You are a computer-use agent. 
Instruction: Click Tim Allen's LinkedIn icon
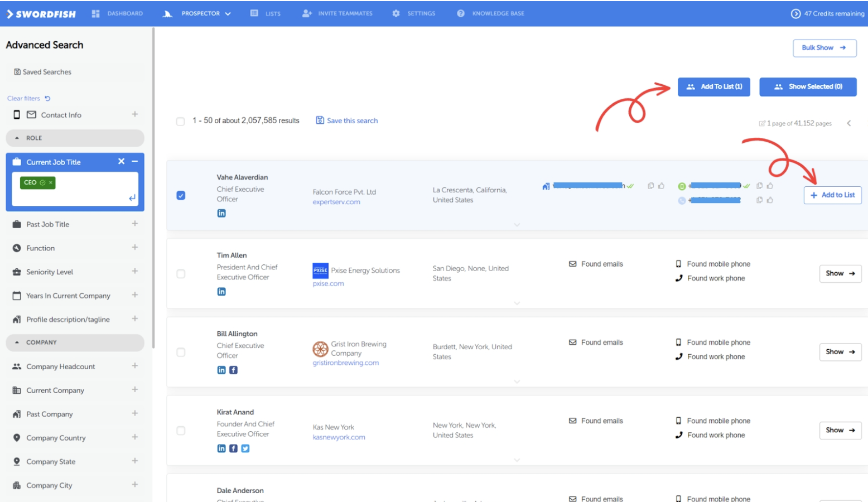tap(221, 292)
